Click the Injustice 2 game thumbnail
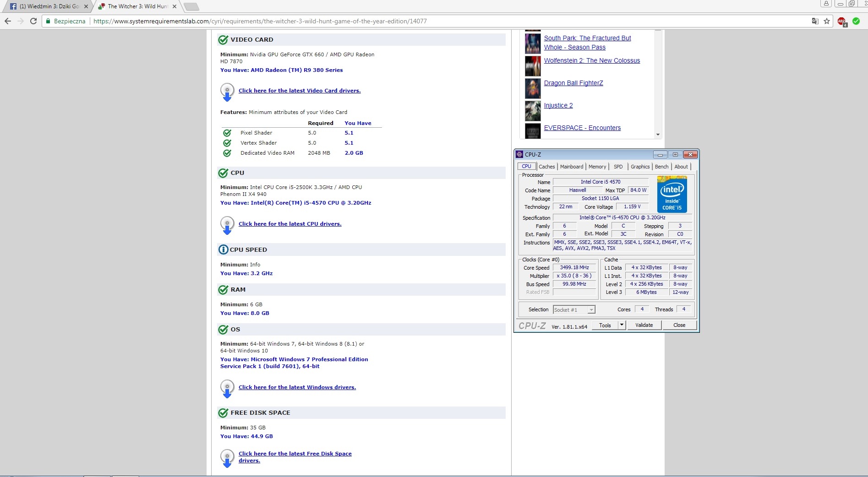 533,111
